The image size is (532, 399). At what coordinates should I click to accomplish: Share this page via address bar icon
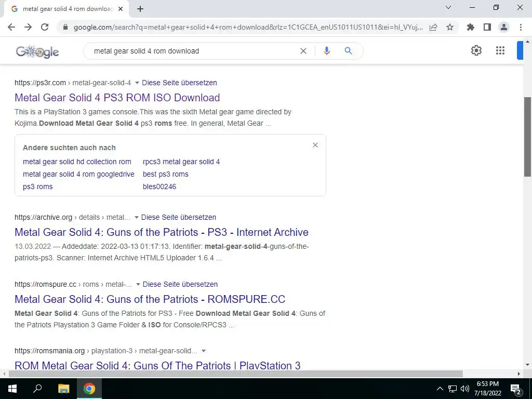point(433,27)
